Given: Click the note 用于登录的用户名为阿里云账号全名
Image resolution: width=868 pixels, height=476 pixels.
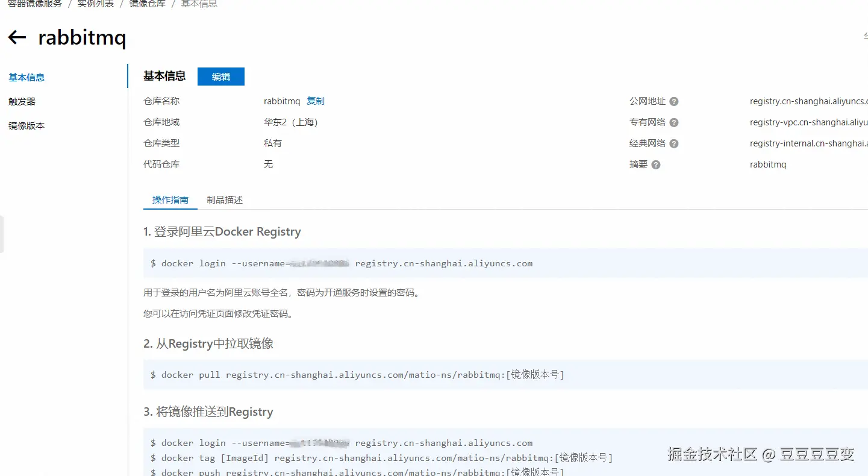Looking at the screenshot, I should coord(281,293).
